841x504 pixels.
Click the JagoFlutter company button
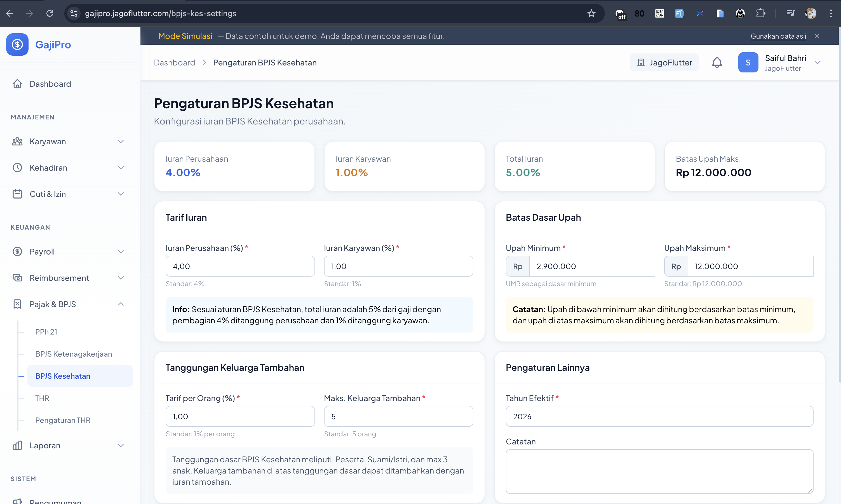point(664,62)
